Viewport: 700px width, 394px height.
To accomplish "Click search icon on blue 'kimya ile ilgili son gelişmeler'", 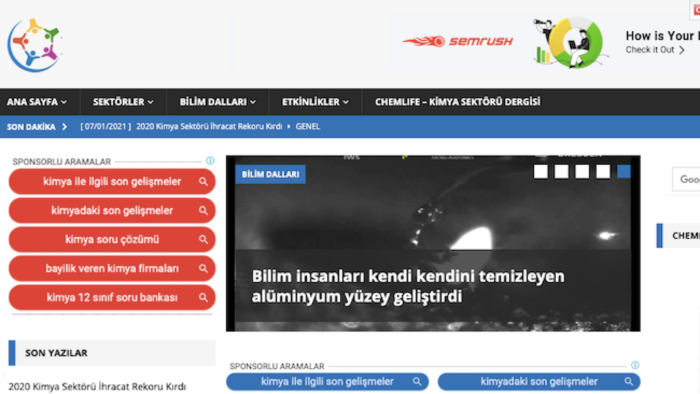I will (417, 382).
